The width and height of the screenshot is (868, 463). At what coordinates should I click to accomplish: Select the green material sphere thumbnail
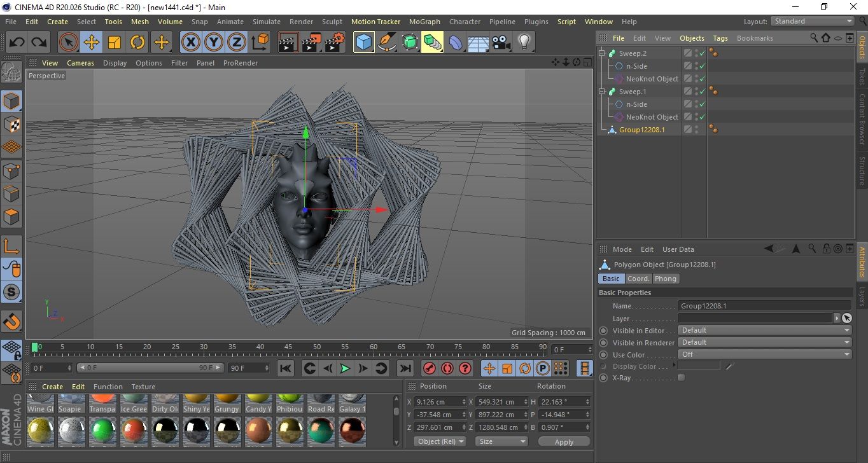coord(102,431)
